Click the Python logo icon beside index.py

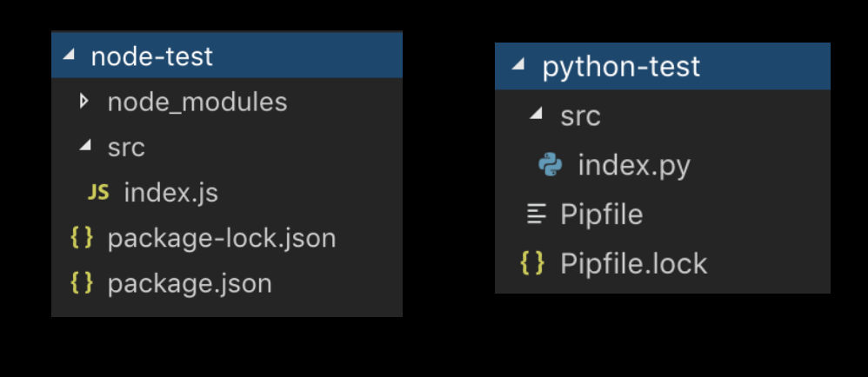[x=550, y=165]
